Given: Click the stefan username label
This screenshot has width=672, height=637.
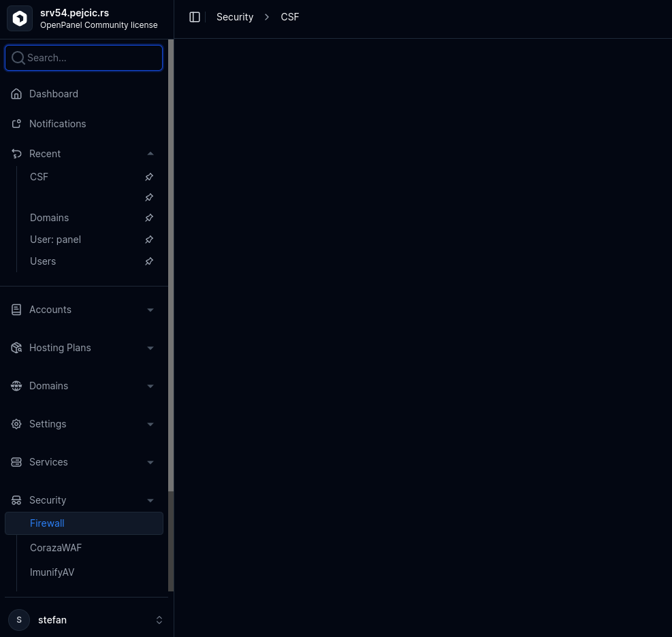Looking at the screenshot, I should click(52, 620).
